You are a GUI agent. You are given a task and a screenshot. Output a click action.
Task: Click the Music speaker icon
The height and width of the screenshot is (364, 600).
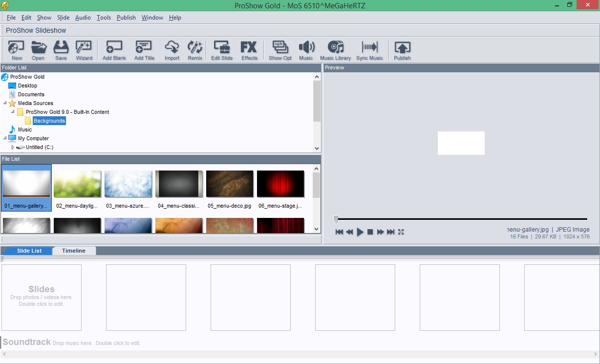pyautogui.click(x=306, y=50)
